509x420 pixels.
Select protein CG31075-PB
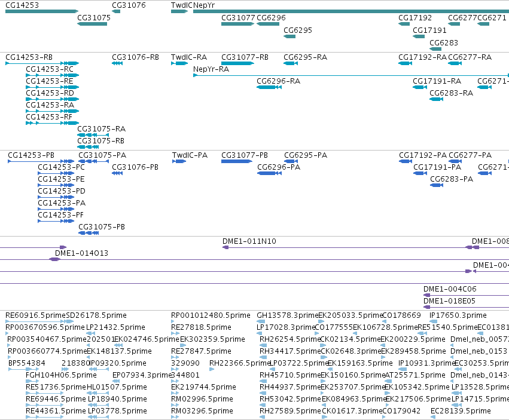[x=89, y=233]
